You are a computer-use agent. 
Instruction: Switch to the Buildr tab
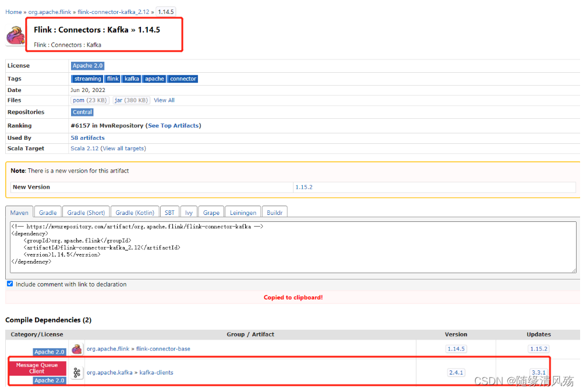[x=274, y=213]
